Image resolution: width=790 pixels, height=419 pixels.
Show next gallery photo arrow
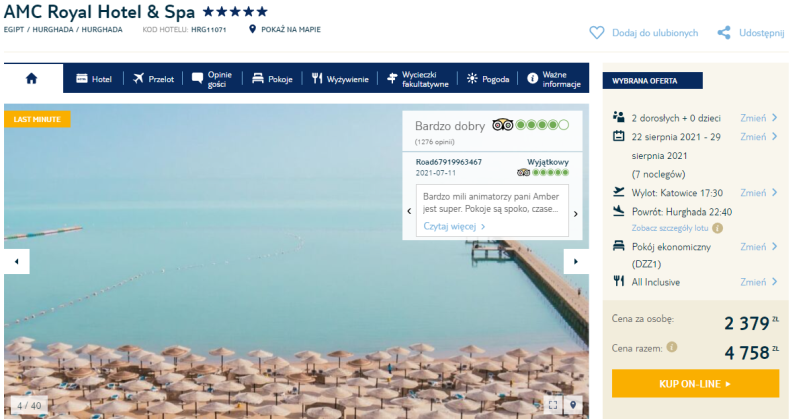(576, 261)
